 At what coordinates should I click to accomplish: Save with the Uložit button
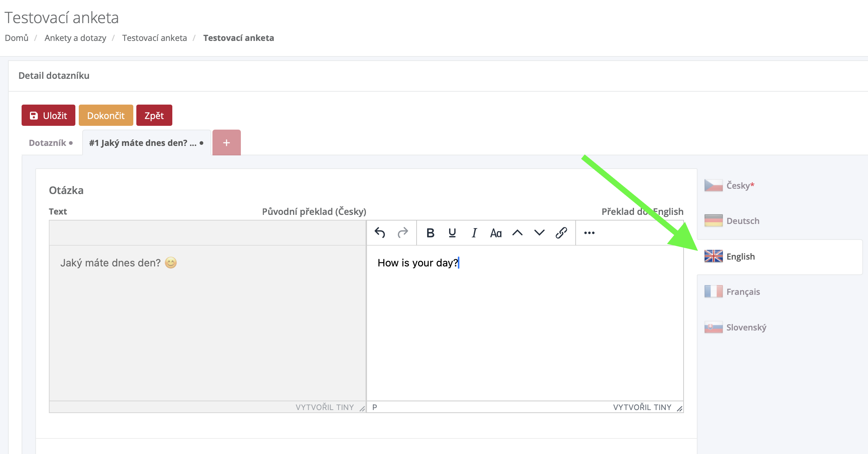click(x=48, y=115)
